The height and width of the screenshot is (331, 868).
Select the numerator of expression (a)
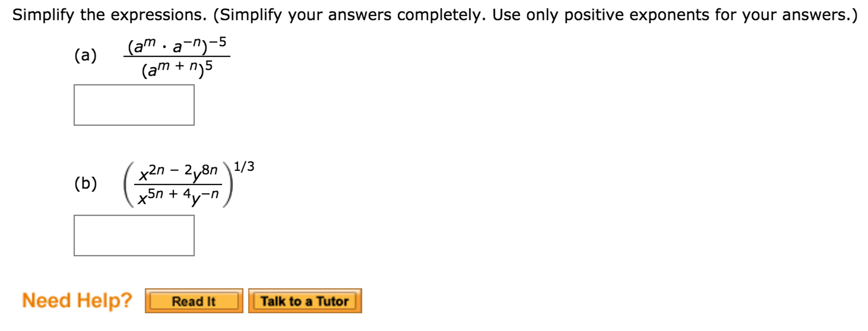tap(177, 45)
